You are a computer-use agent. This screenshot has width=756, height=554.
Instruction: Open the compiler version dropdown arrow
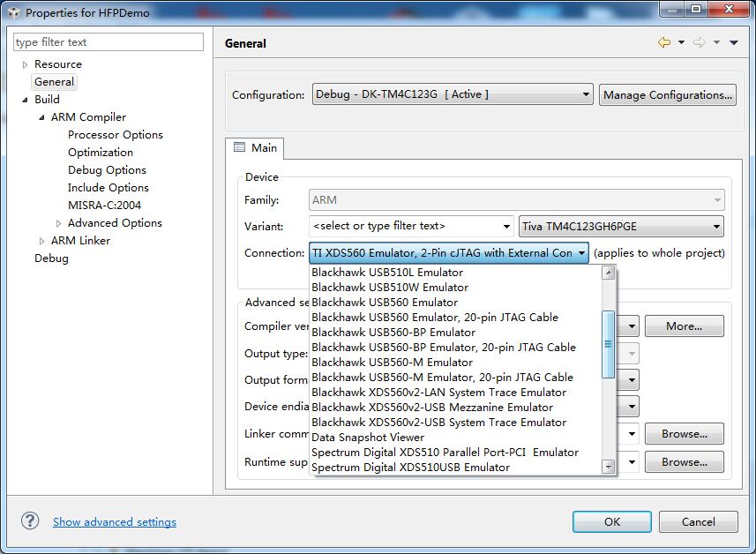631,326
